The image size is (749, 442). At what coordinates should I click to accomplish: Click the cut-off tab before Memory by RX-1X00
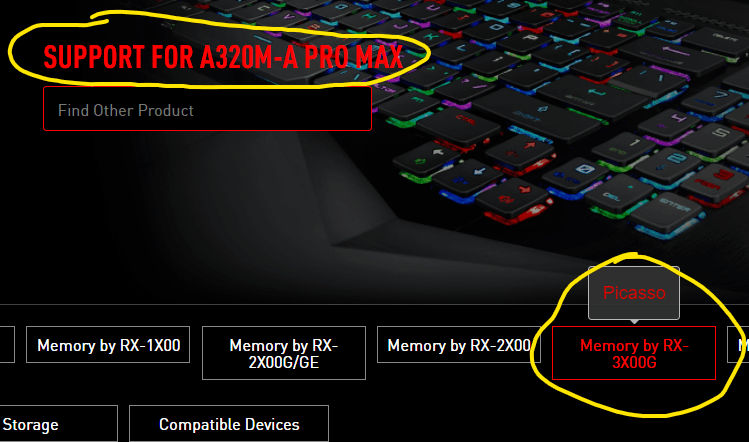tap(7, 345)
